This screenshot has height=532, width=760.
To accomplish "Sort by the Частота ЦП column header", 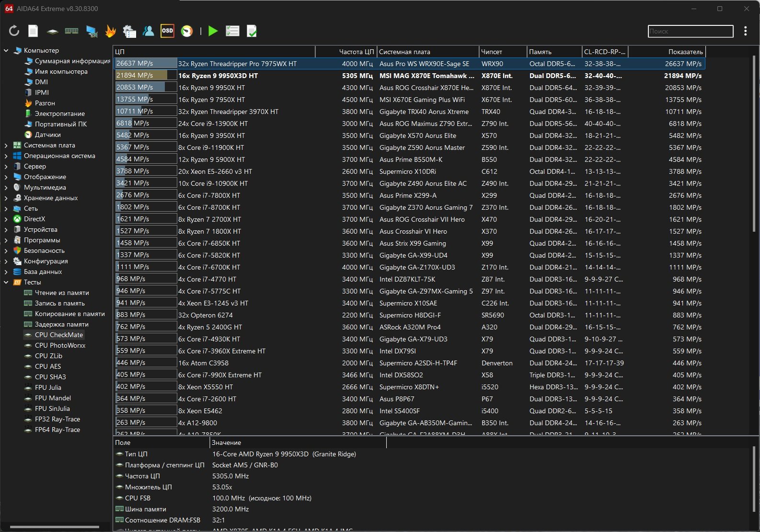I will (x=346, y=52).
